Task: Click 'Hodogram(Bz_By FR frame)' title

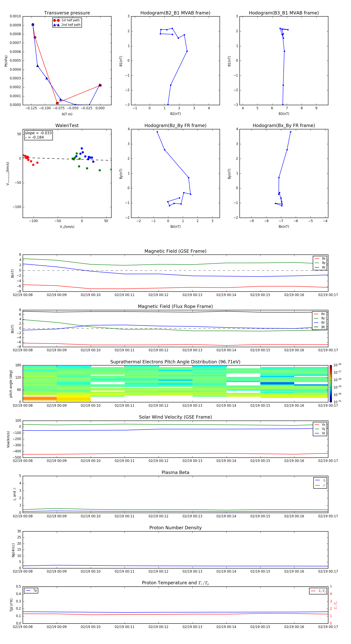Action: [175, 125]
